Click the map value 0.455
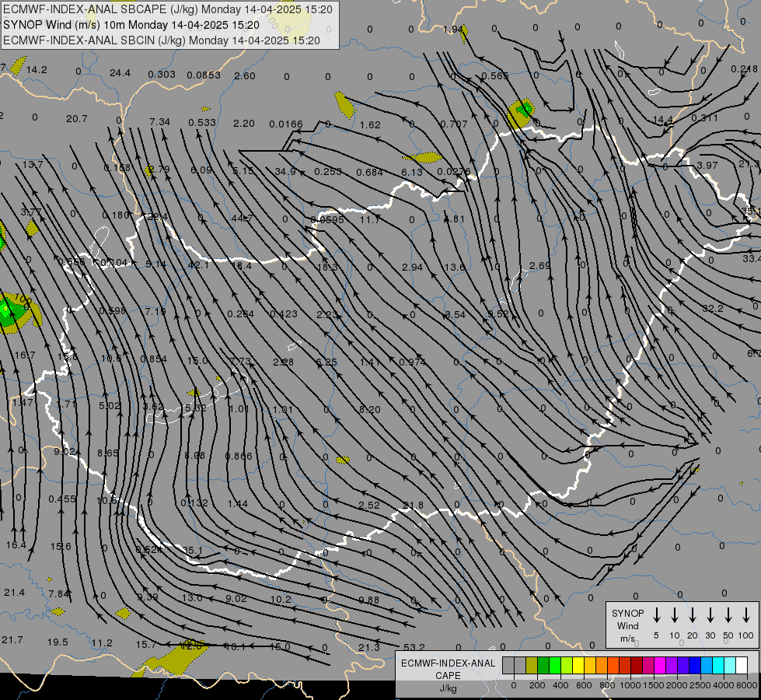Screen dimensions: 761x700 pos(62,499)
